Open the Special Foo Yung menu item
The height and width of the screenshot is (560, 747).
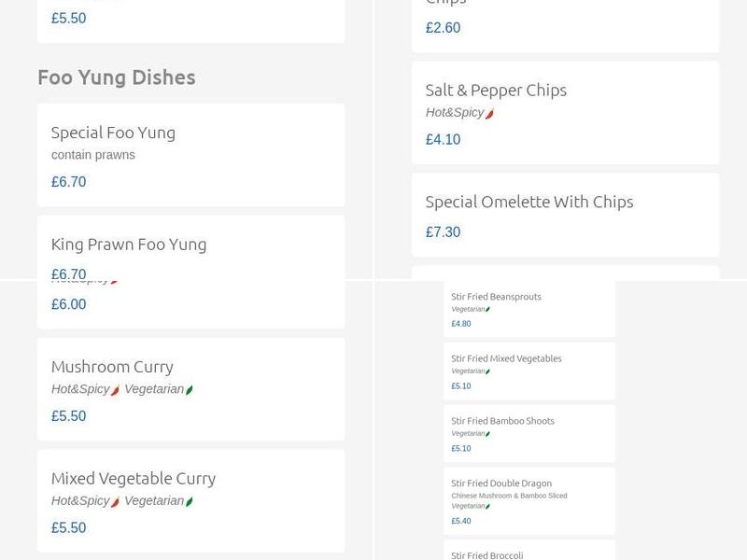pos(113,132)
